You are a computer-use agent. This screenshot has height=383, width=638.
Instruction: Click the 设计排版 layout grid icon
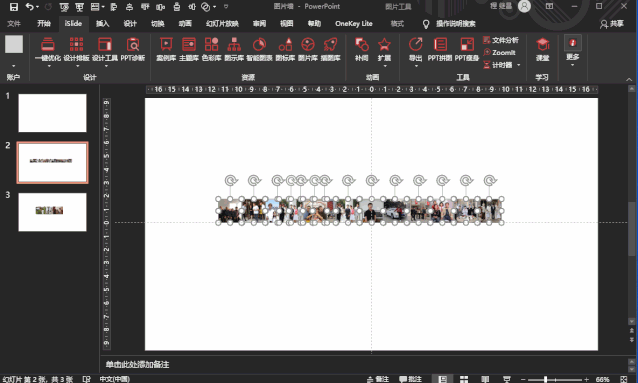76,44
